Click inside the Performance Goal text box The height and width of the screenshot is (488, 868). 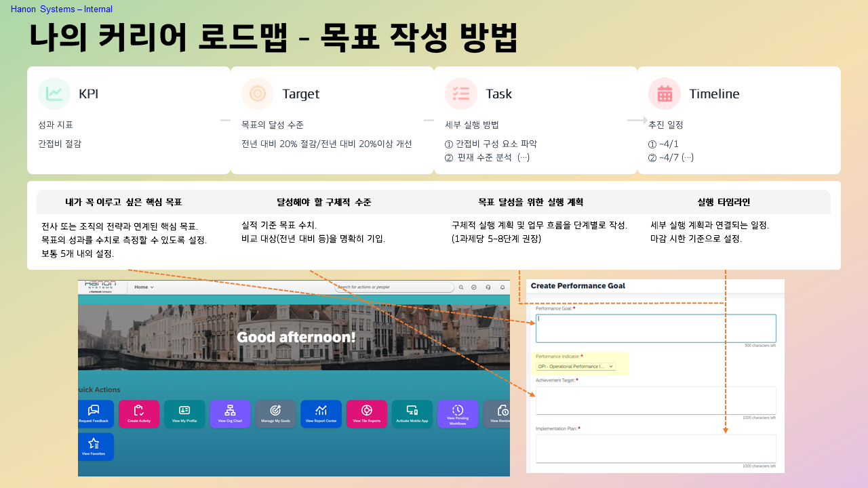pyautogui.click(x=655, y=328)
